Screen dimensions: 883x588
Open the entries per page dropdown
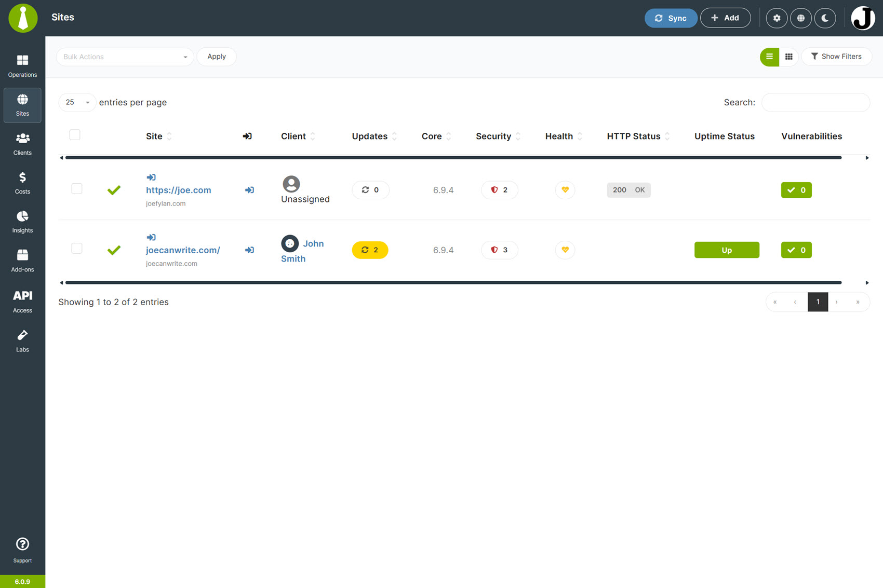[76, 102]
